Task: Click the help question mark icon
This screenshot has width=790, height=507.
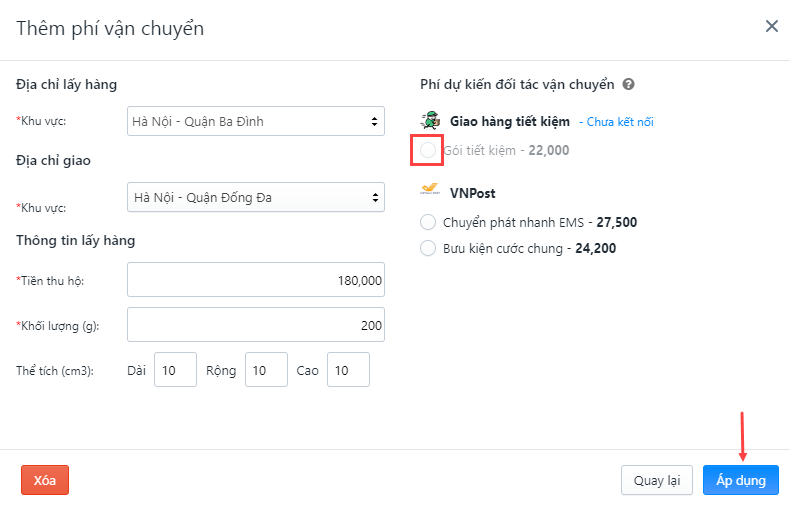Action: 628,84
